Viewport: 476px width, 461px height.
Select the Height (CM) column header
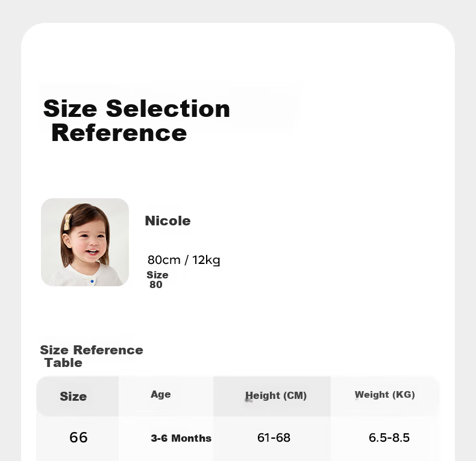click(276, 395)
